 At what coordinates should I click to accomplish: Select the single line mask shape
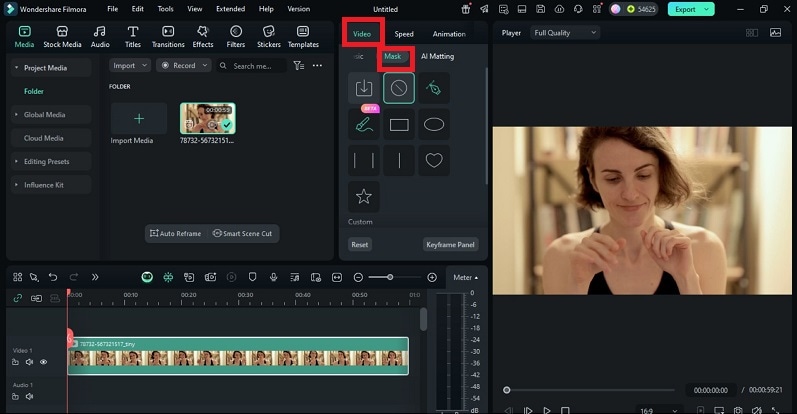[398, 160]
